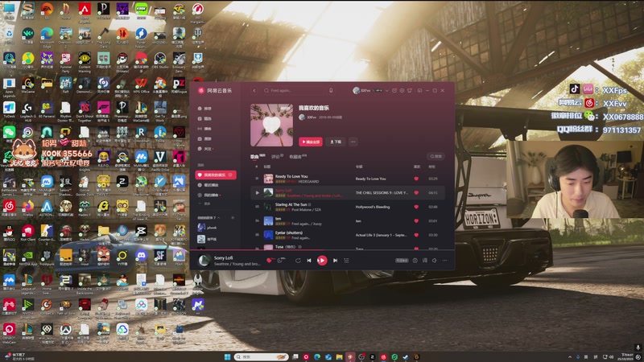Add new playlist with the plus icon

(233, 217)
